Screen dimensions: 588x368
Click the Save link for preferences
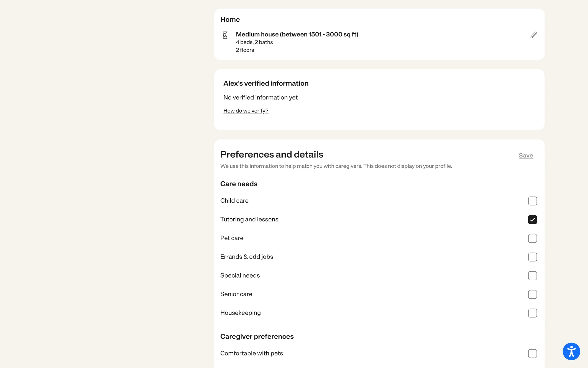[526, 155]
